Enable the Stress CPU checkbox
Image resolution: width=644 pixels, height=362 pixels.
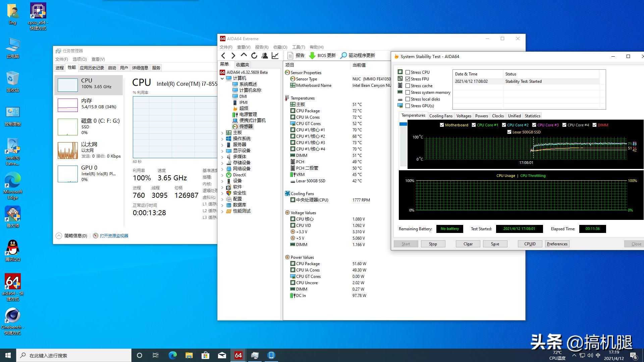pos(408,72)
